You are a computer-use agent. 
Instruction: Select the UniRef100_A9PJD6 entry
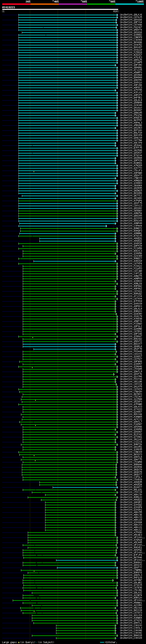click(x=131, y=85)
